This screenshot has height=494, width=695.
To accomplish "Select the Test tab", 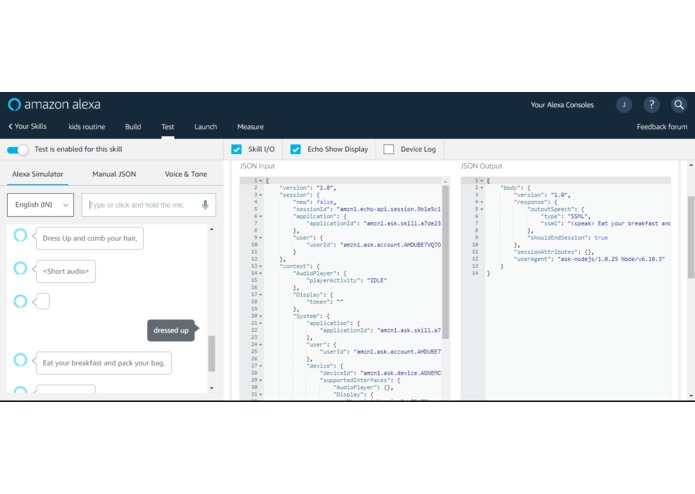I will pyautogui.click(x=168, y=127).
